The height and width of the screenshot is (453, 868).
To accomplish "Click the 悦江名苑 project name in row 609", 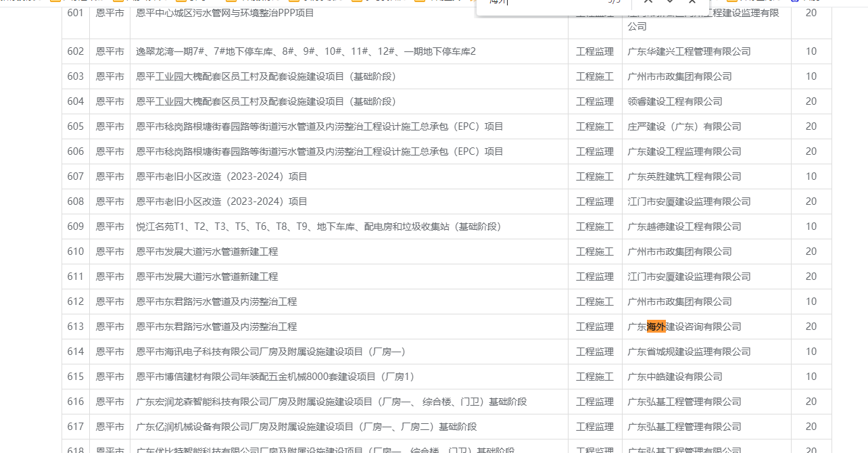I will pos(318,226).
